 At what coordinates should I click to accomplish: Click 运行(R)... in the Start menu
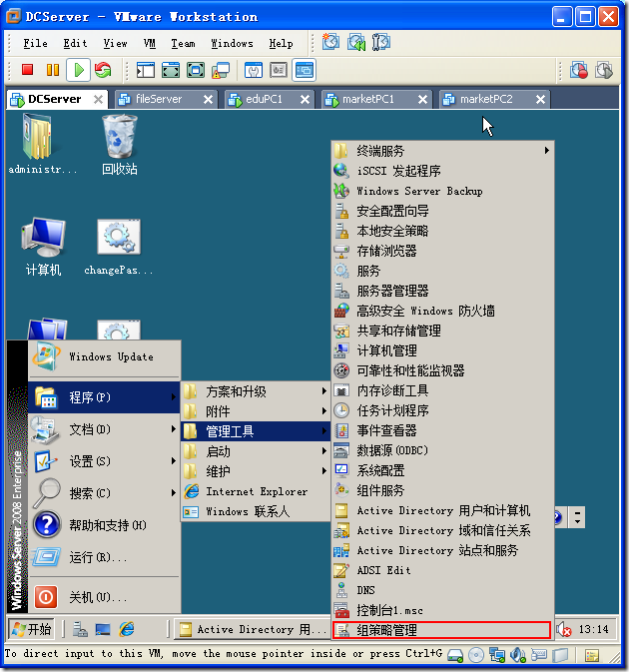[104, 557]
